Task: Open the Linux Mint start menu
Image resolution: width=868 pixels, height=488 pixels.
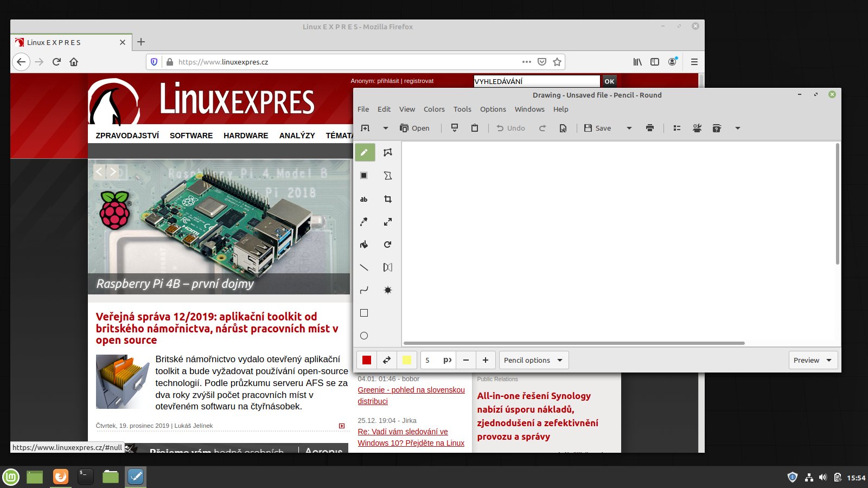Action: coord(11,477)
